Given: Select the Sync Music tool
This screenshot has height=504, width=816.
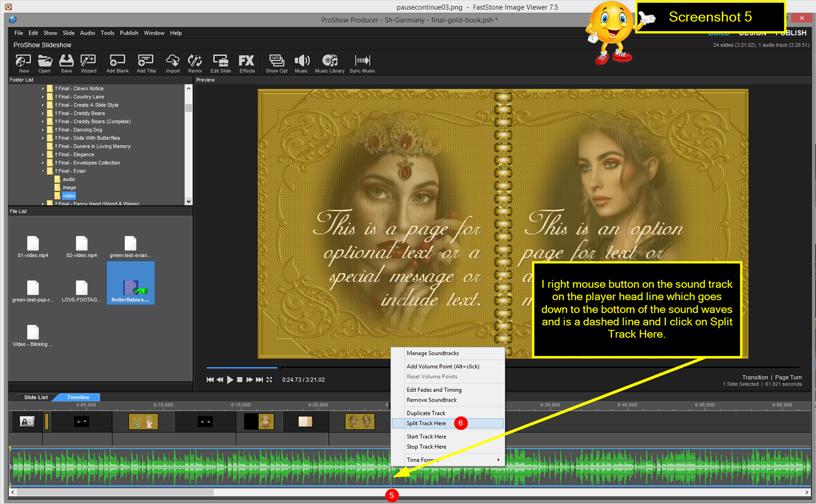Looking at the screenshot, I should click(x=362, y=63).
